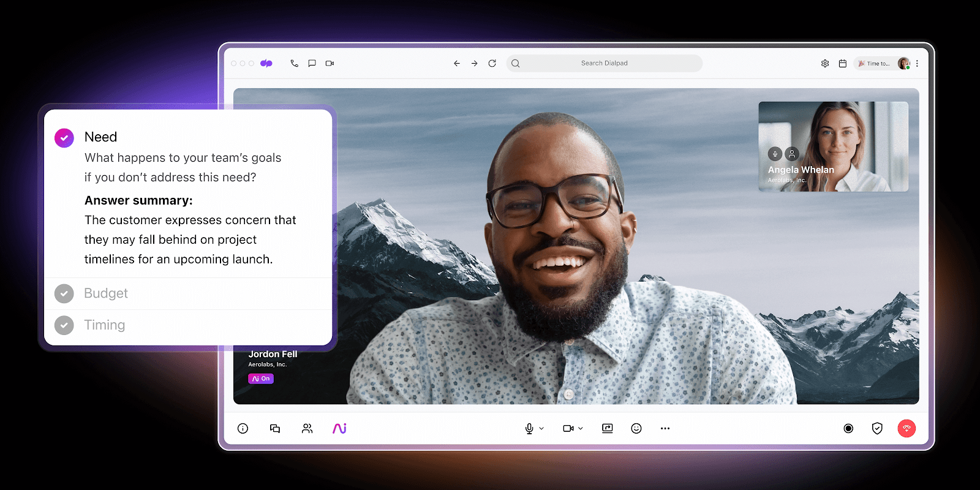Image resolution: width=980 pixels, height=490 pixels.
Task: Show the participants list
Action: pos(307,428)
